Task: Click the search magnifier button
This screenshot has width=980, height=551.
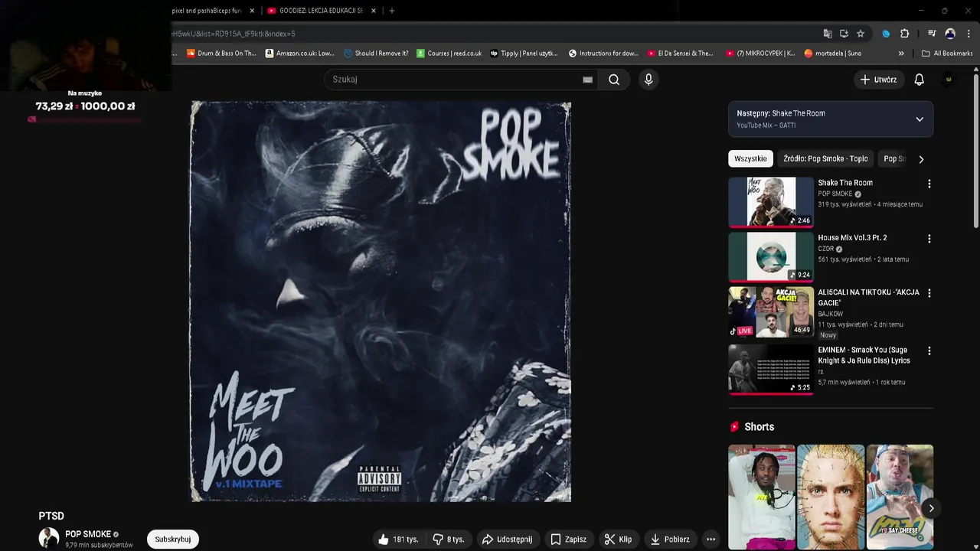Action: click(x=614, y=80)
